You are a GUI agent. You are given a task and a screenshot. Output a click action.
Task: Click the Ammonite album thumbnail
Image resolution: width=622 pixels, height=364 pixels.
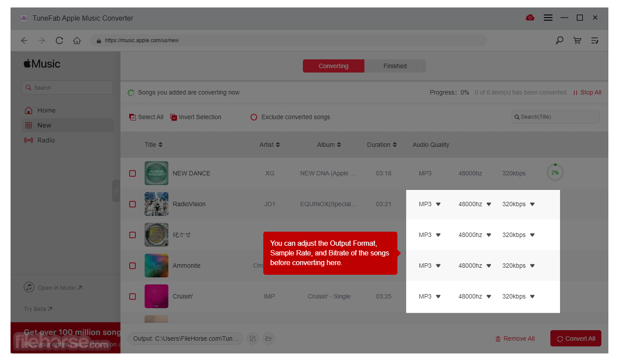coord(156,266)
